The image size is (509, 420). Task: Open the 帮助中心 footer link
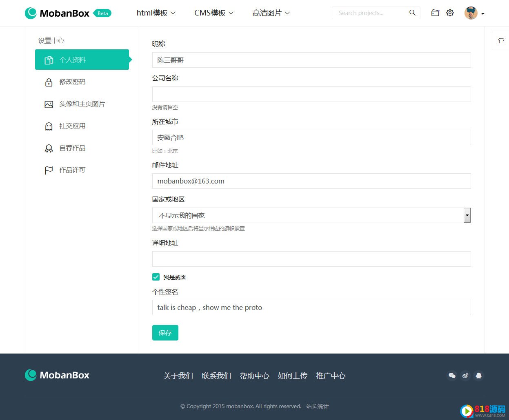(x=254, y=376)
